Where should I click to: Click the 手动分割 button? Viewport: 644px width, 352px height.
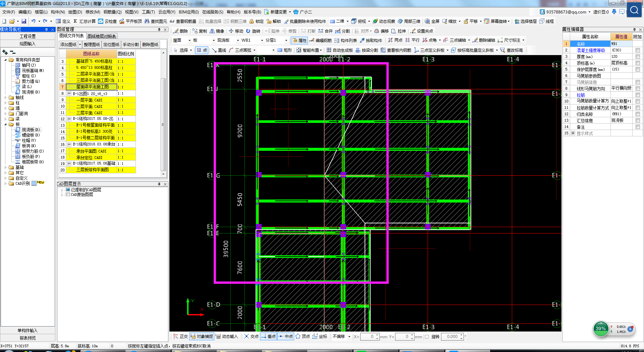[130, 44]
